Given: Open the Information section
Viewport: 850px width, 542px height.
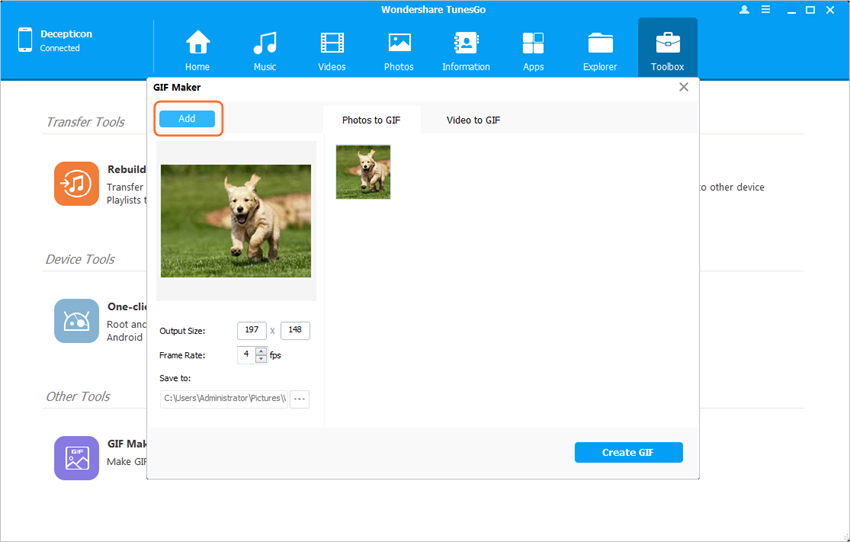Looking at the screenshot, I should click(466, 50).
